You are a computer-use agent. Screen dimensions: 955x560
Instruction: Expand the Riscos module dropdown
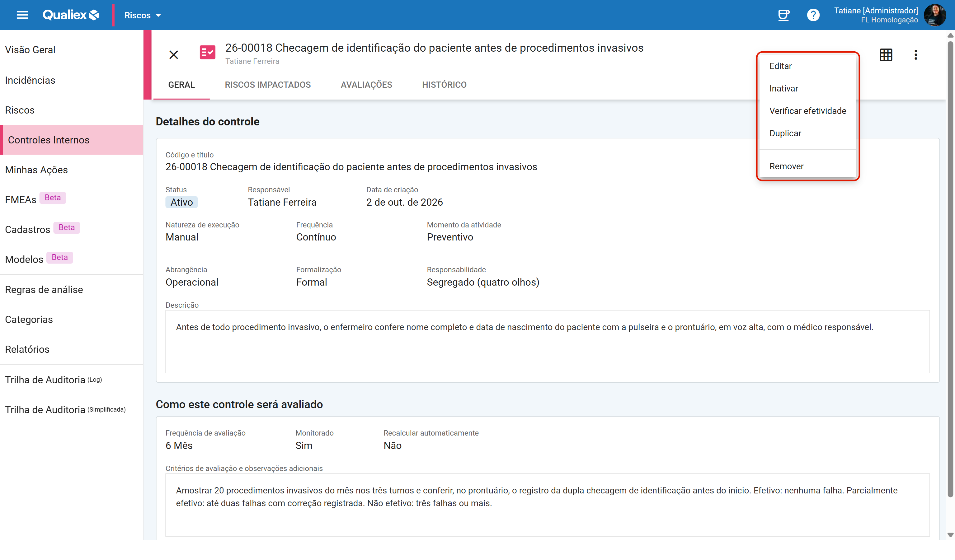[143, 15]
